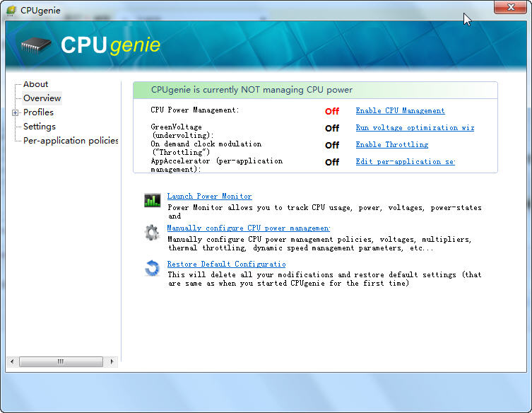Open Per-application policies tree item
This screenshot has width=532, height=413.
pyautogui.click(x=71, y=141)
